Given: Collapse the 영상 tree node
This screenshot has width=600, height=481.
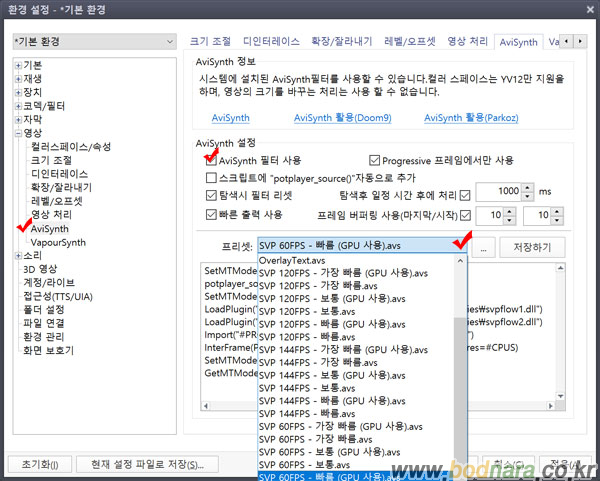Looking at the screenshot, I should (18, 133).
